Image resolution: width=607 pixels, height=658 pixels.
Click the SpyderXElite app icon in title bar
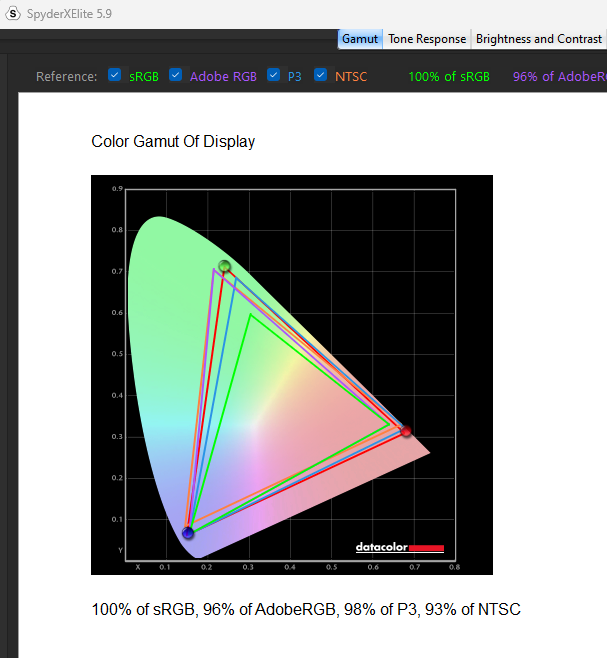[x=13, y=13]
